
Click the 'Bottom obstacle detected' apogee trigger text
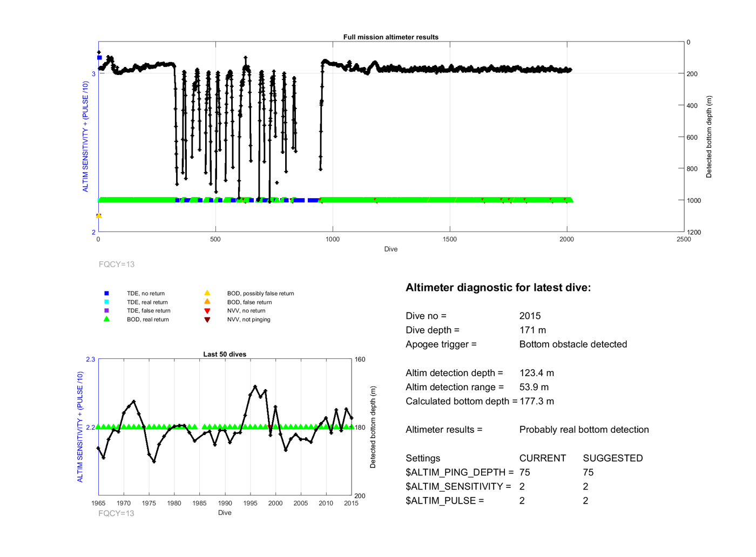point(573,344)
